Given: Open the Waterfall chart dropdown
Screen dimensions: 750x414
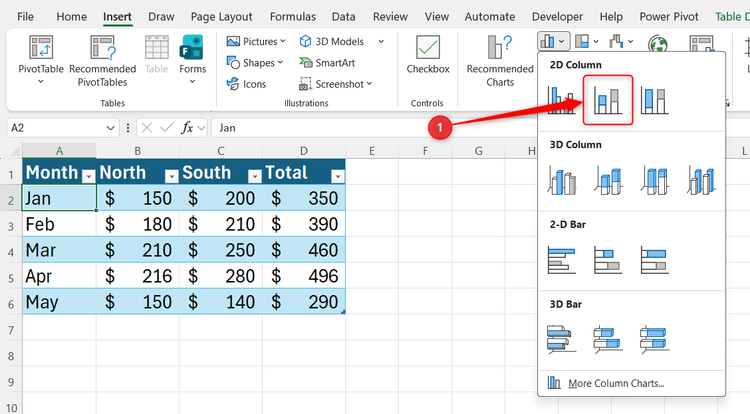Looking at the screenshot, I should click(x=621, y=42).
